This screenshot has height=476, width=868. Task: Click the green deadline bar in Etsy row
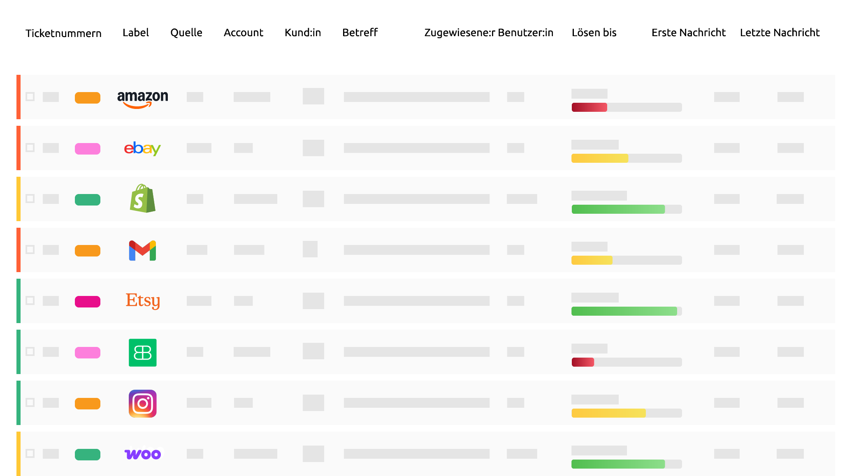click(624, 311)
